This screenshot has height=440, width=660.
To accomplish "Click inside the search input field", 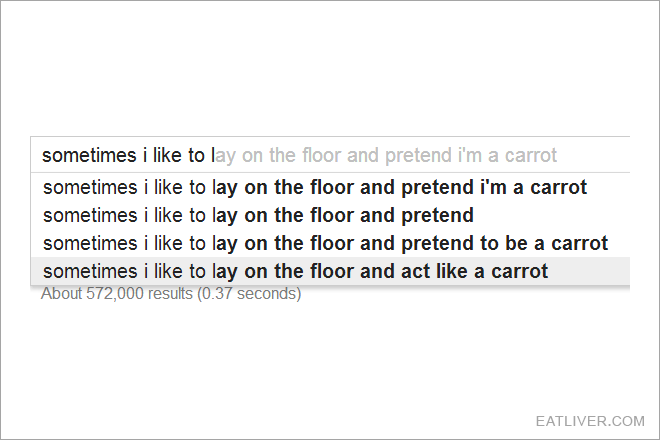I will [330, 155].
